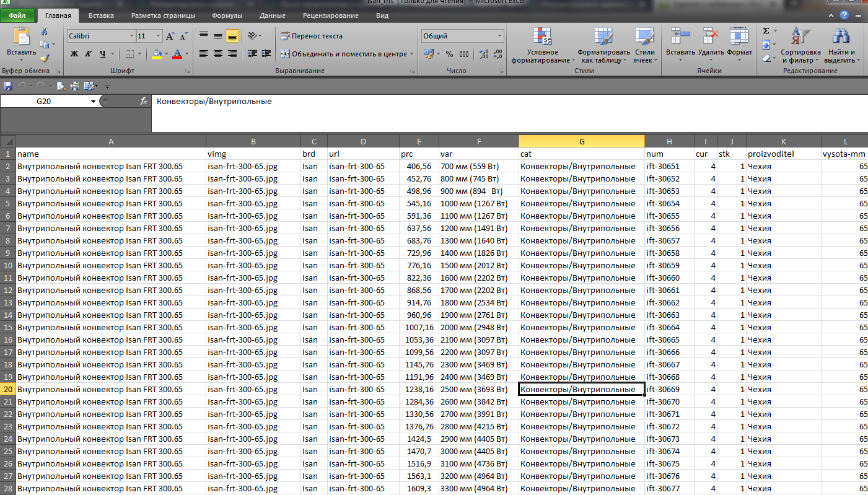Apply yellow fill color bucket
This screenshot has width=868, height=495.
157,54
